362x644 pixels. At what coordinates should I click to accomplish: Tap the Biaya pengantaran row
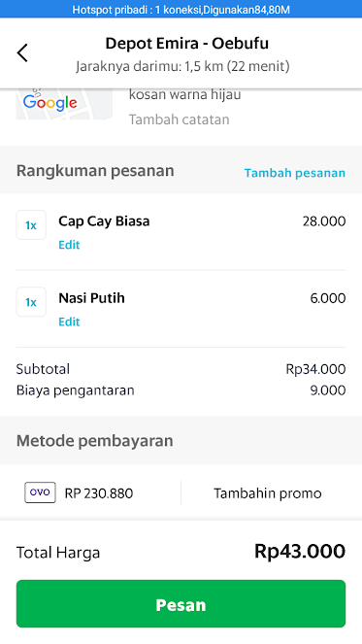(181, 390)
